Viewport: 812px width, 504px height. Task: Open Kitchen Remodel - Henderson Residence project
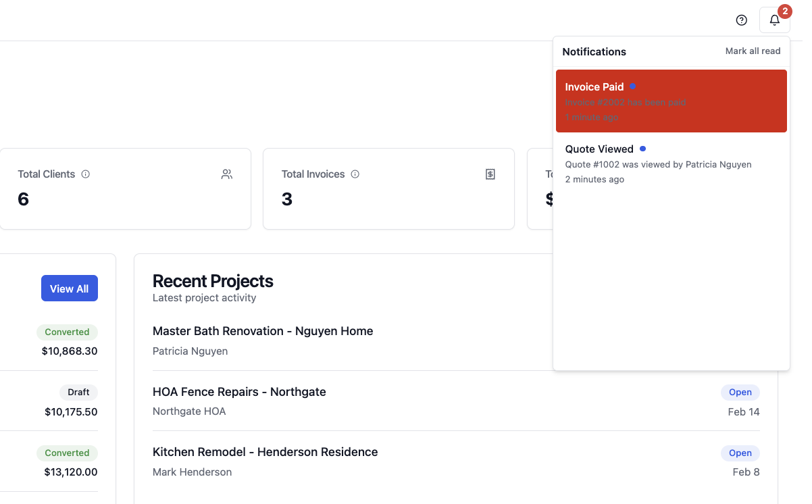tap(265, 452)
